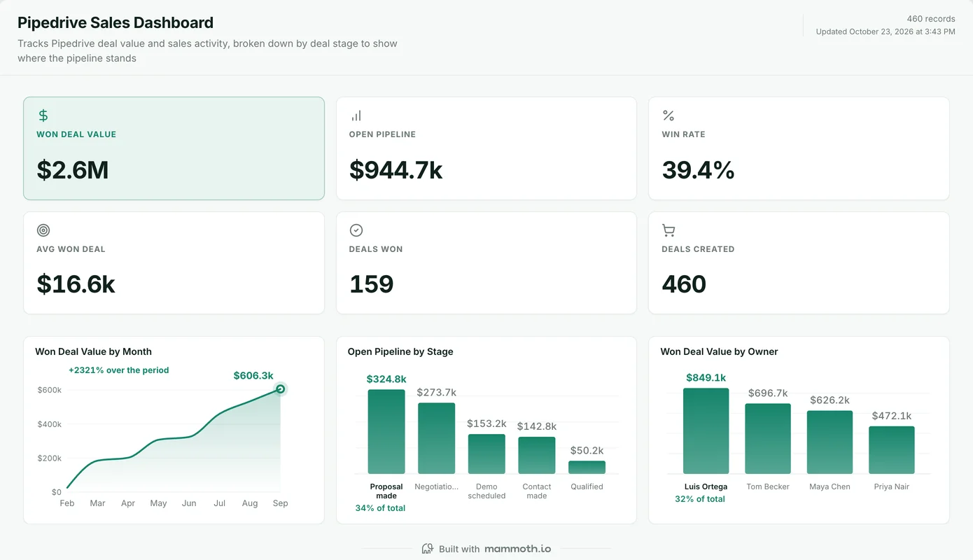This screenshot has width=973, height=560.
Task: Click the Contact made bar
Action: 537,456
